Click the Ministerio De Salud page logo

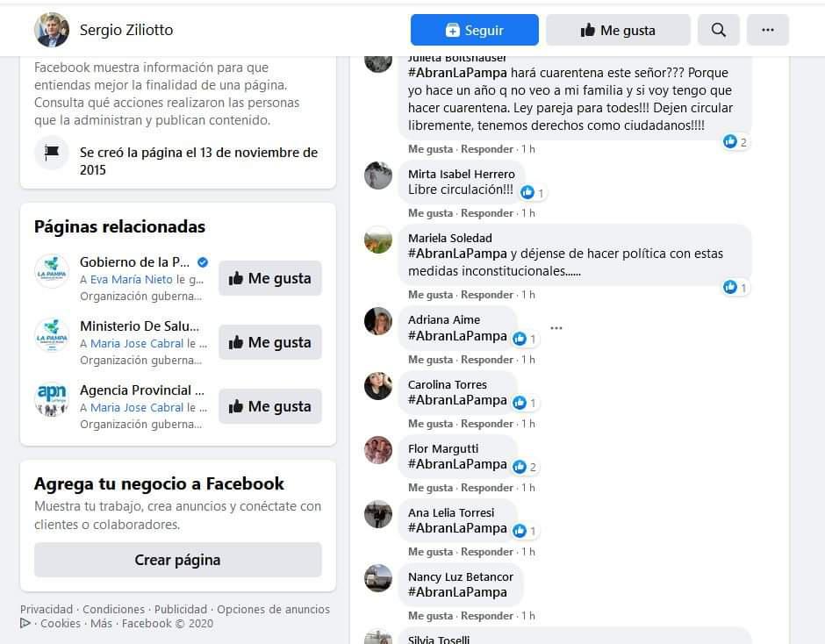point(52,335)
